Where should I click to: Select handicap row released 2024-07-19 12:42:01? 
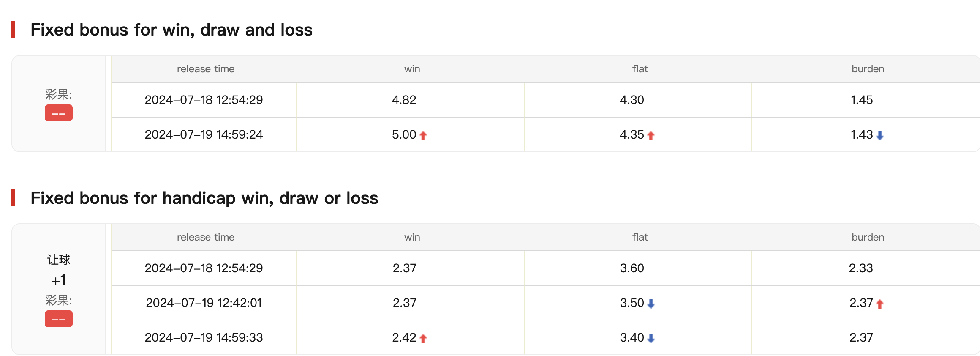click(546, 303)
